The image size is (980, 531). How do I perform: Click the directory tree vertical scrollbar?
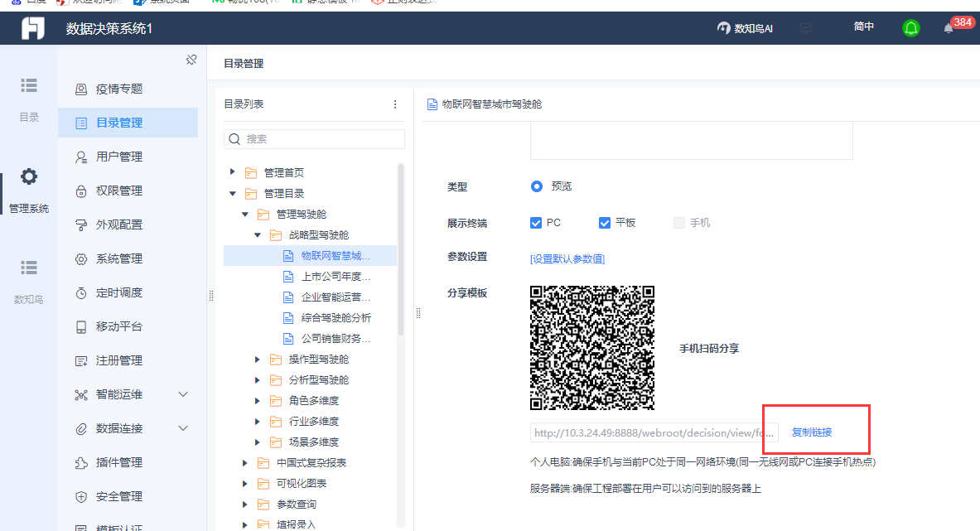coord(401,250)
